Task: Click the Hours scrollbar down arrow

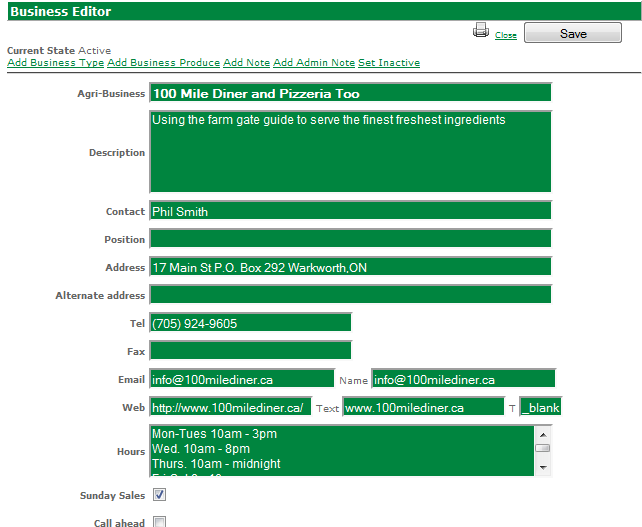Action: click(x=543, y=467)
